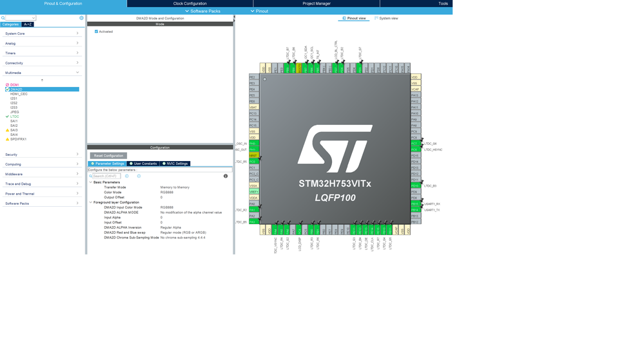
Task: Collapse the Multimedia category
Action: [x=41, y=73]
